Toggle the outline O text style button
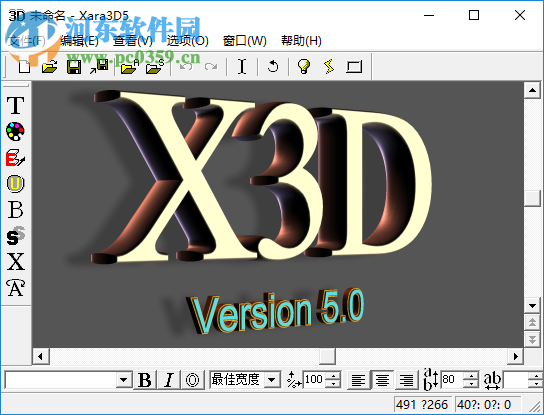This screenshot has height=415, width=544. pyautogui.click(x=192, y=380)
